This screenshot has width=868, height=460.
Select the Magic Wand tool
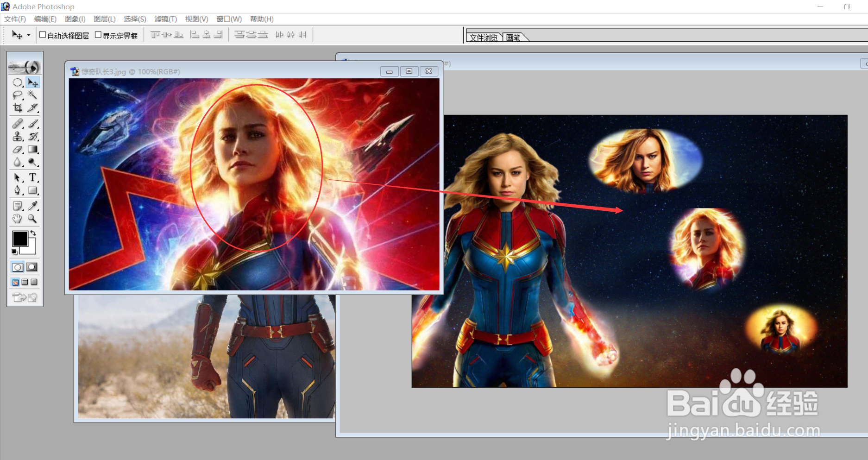pos(32,95)
